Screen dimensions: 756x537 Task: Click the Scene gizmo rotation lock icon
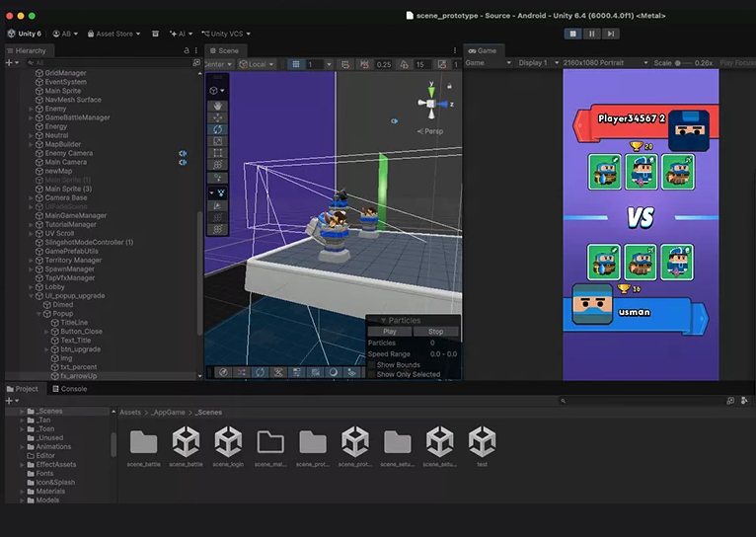pyautogui.click(x=449, y=86)
